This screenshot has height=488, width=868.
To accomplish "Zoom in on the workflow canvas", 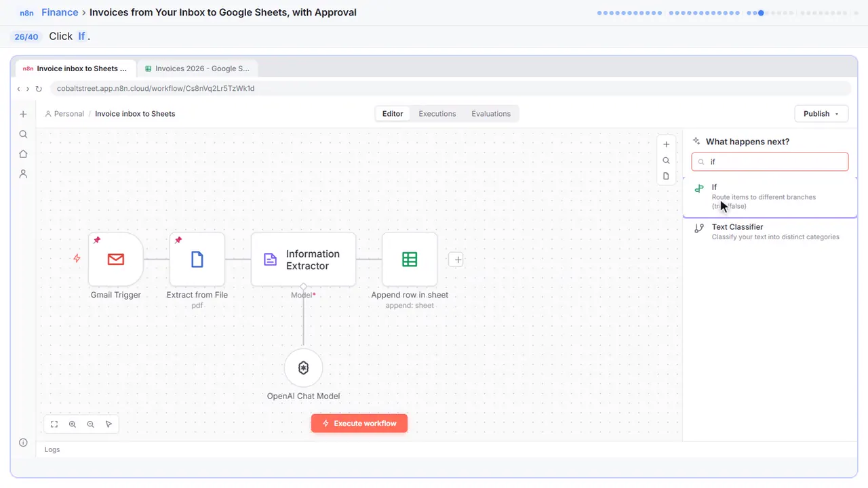I will (73, 424).
